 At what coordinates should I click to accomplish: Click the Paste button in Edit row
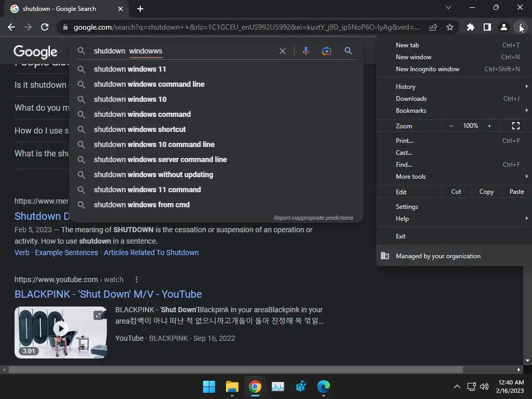click(517, 192)
